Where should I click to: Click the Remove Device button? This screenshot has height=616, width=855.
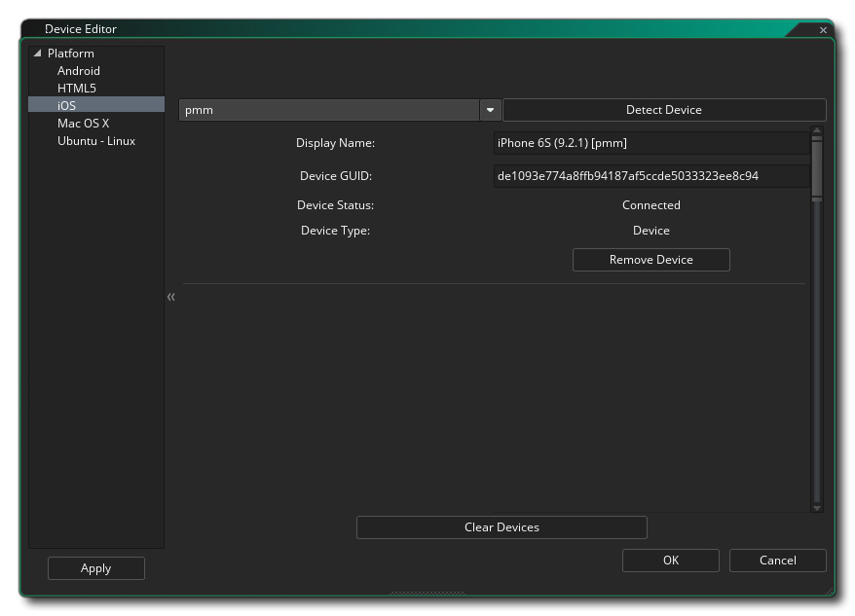point(651,260)
